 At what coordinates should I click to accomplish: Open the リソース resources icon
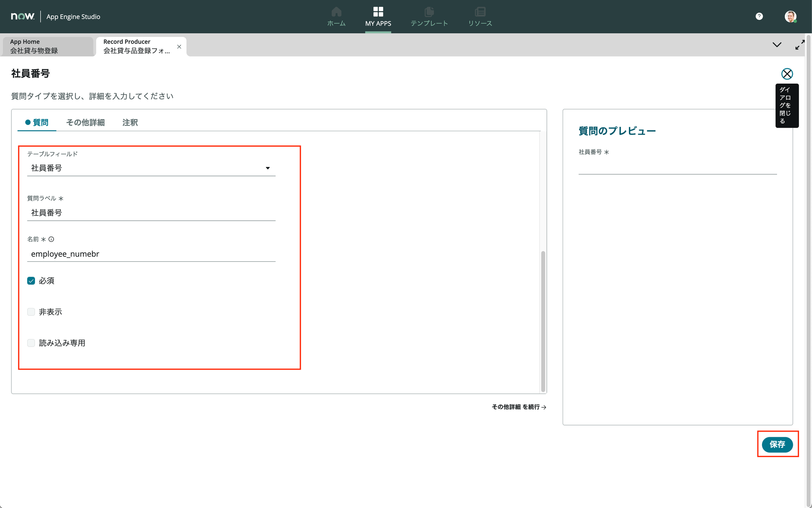[480, 11]
